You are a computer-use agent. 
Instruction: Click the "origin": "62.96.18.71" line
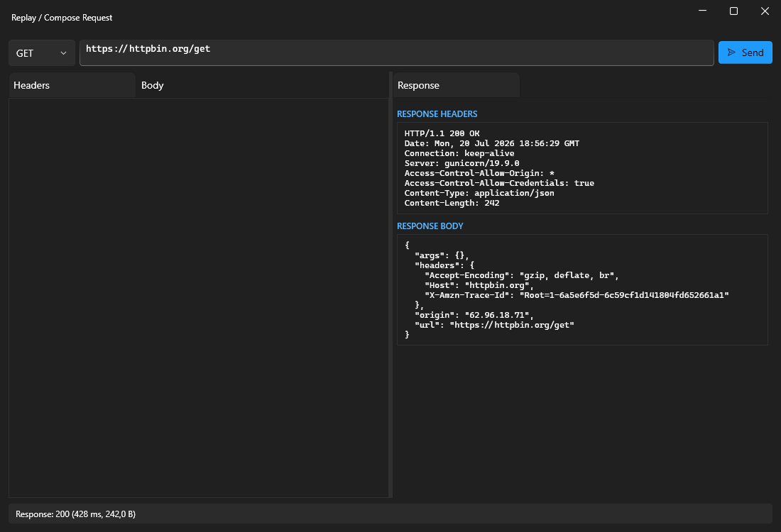click(474, 315)
